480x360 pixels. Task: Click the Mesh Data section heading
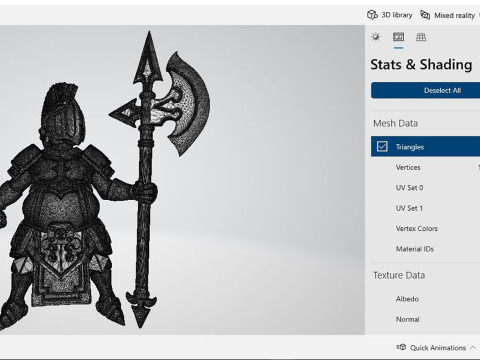(x=395, y=123)
